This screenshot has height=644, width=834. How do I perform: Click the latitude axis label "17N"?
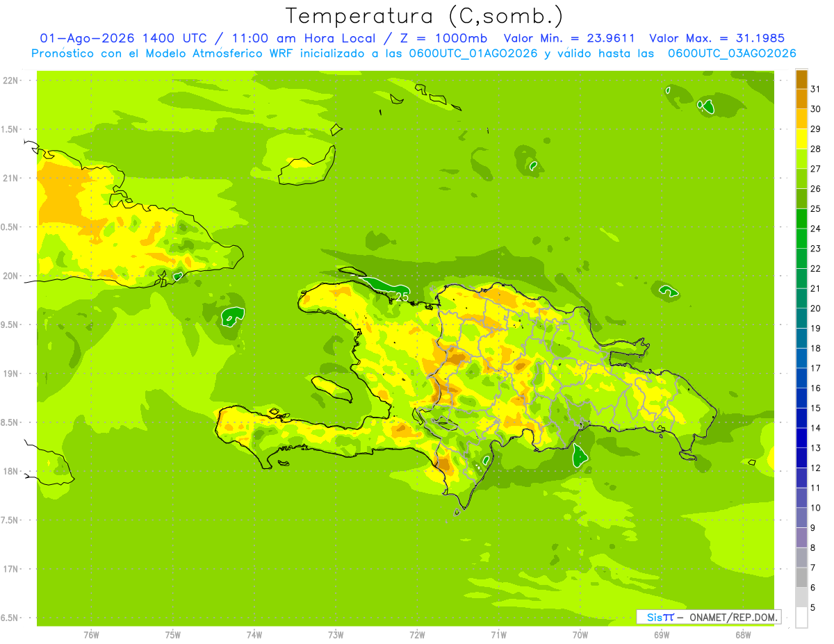point(12,570)
